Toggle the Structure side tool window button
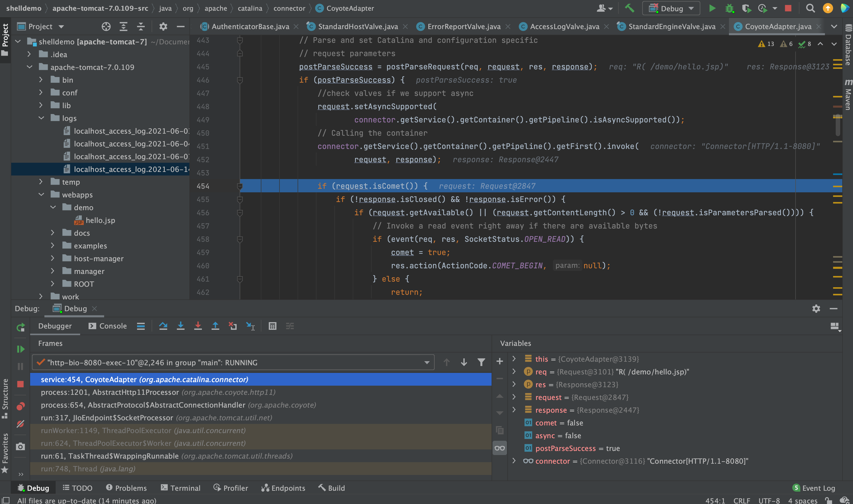Image resolution: width=853 pixels, height=504 pixels. click(x=5, y=398)
